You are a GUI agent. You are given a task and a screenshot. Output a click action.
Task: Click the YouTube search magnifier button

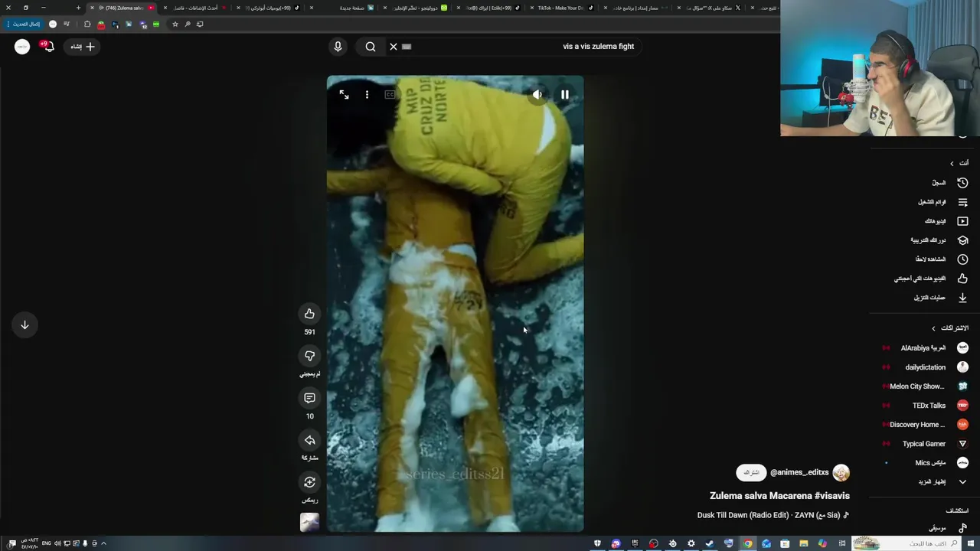click(x=371, y=47)
